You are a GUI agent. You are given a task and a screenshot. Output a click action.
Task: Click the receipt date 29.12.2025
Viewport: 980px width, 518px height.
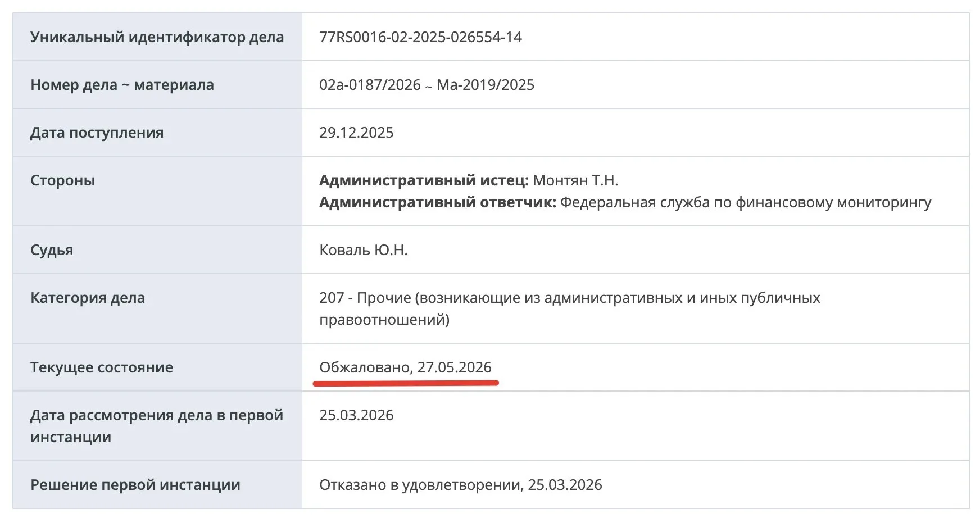coord(356,133)
